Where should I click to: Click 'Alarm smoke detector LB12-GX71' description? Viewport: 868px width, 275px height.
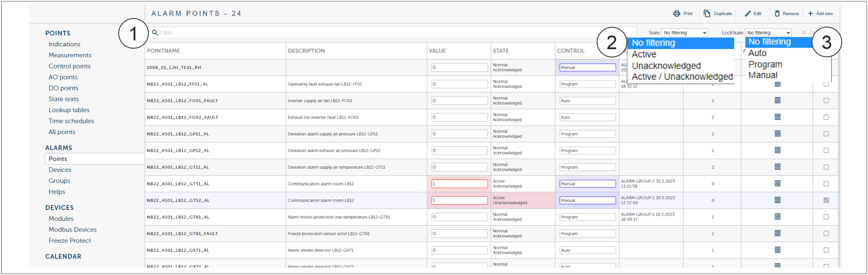tap(320, 250)
